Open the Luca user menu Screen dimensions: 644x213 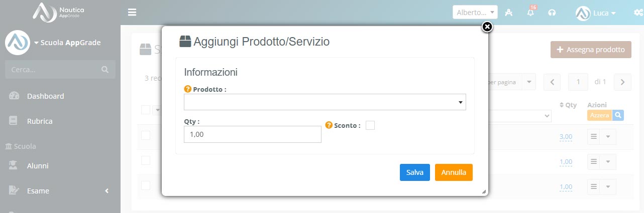pyautogui.click(x=596, y=13)
